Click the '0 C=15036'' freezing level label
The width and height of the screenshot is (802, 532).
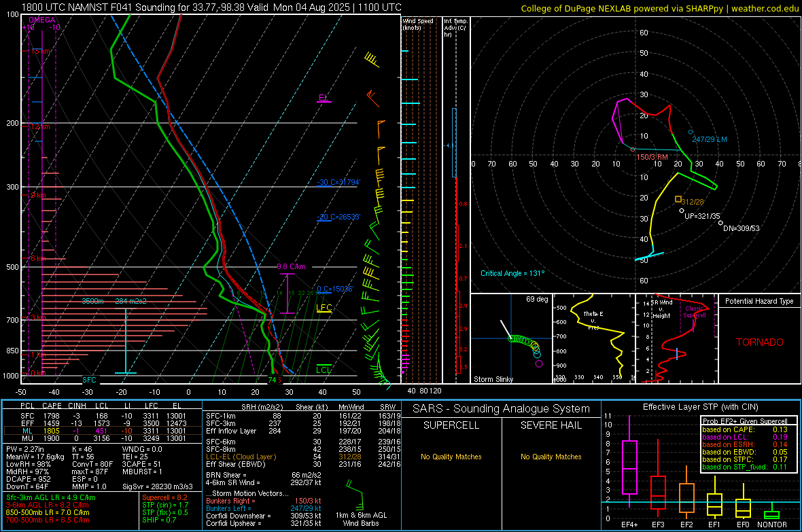point(335,289)
